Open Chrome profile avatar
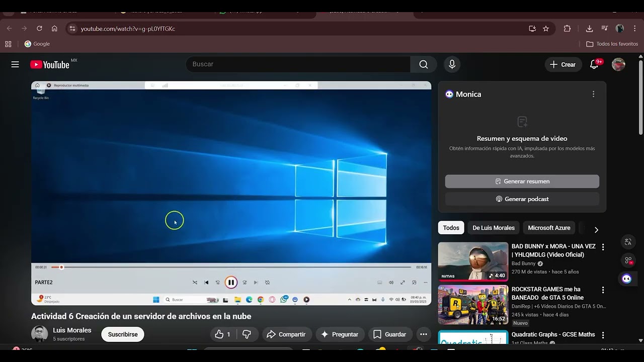 [620, 29]
